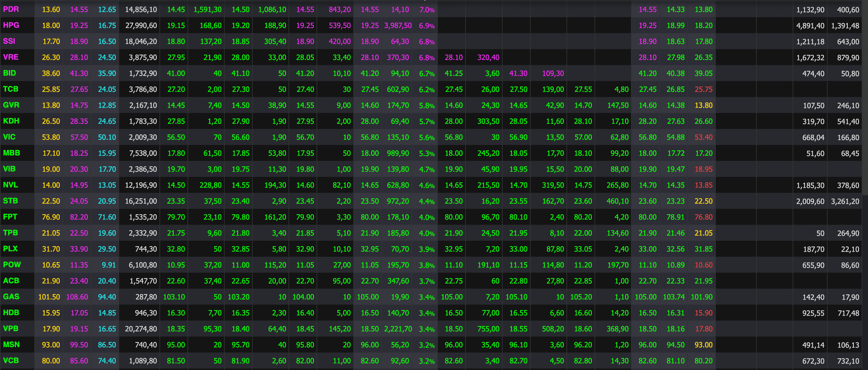The image size is (868, 370).
Task: Click VRE ask volume 320,40
Action: (488, 58)
